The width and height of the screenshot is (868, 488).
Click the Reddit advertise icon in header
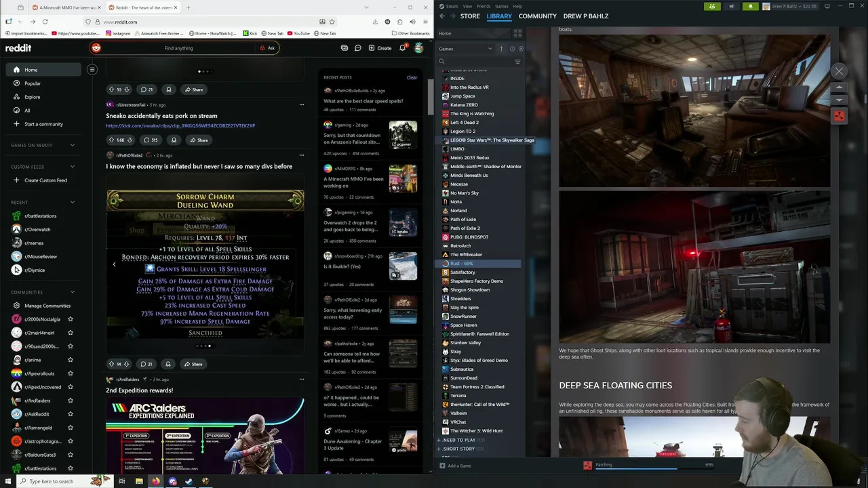tap(344, 48)
